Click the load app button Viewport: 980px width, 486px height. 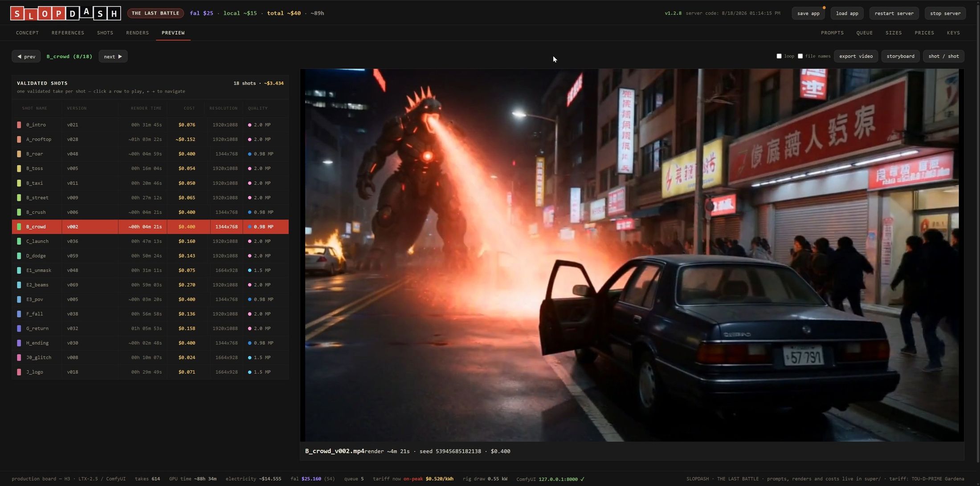point(847,13)
